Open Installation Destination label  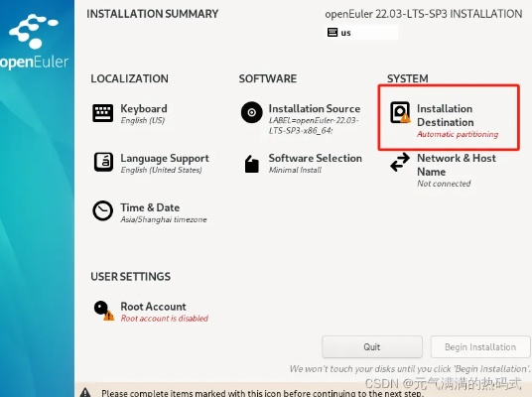(x=445, y=115)
